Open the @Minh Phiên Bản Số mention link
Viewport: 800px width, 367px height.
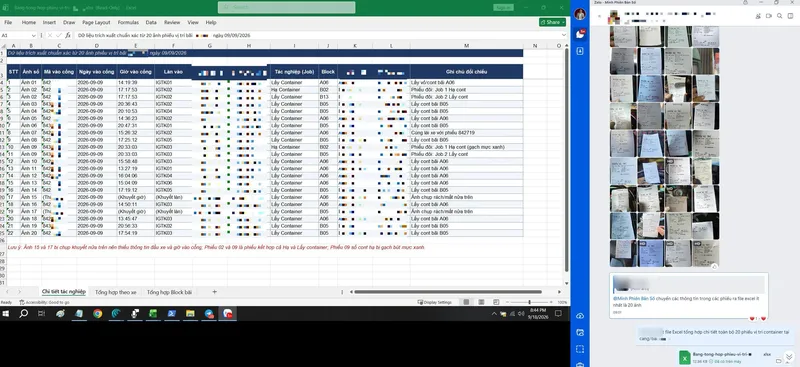pyautogui.click(x=634, y=298)
